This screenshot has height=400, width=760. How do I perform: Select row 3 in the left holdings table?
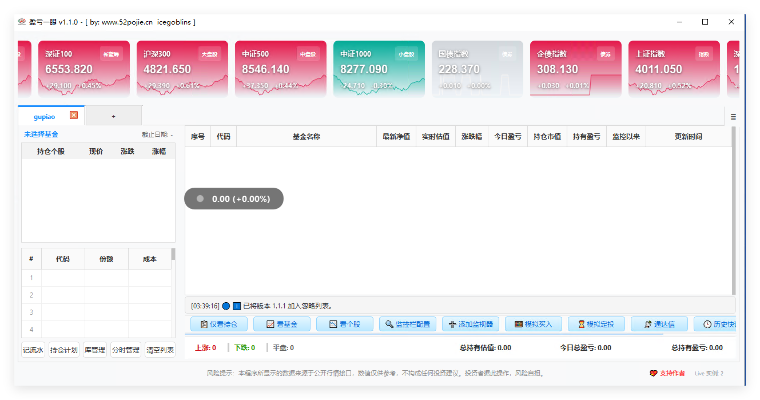(x=96, y=312)
